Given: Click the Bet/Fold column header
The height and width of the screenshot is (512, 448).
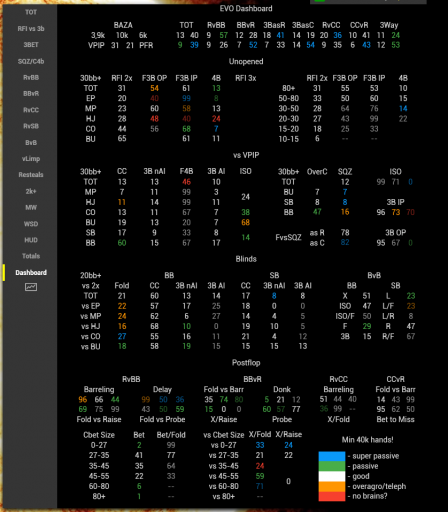Looking at the screenshot, I should tap(171, 435).
